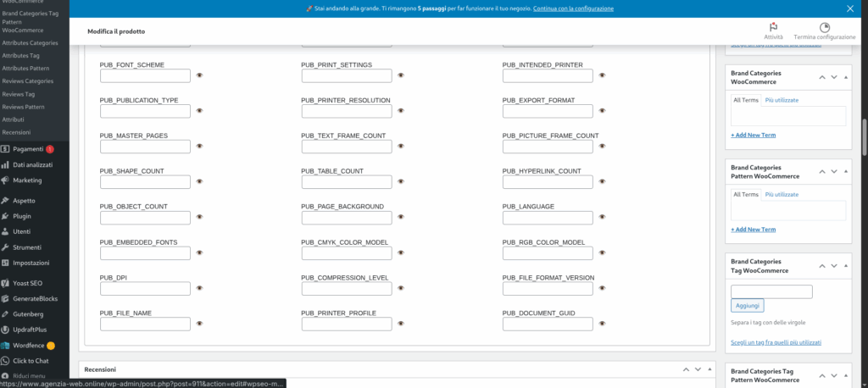
Task: Open Reviews Tag menu item
Action: coord(19,94)
